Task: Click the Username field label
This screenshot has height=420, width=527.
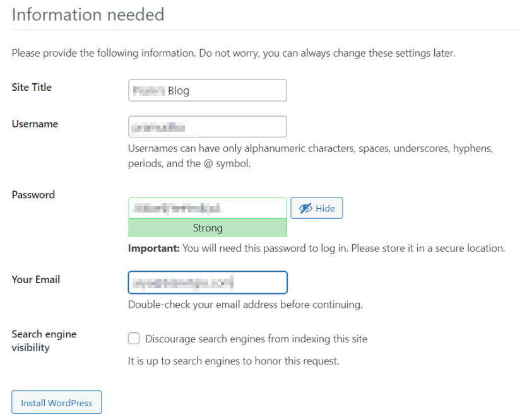Action: 35,124
